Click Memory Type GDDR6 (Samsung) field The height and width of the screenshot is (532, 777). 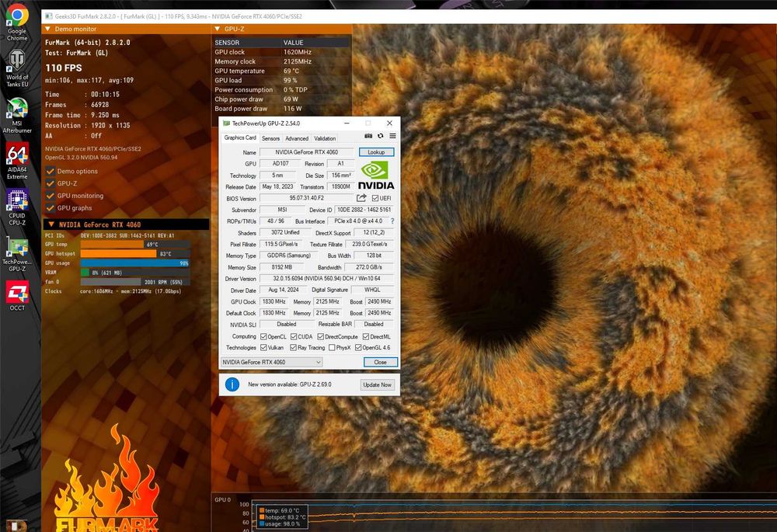coord(289,256)
